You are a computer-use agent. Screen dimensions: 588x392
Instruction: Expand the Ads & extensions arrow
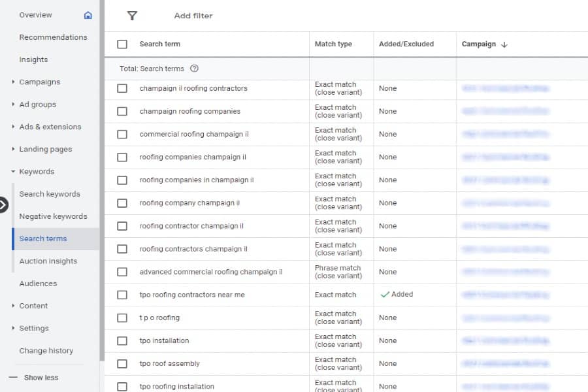(13, 127)
